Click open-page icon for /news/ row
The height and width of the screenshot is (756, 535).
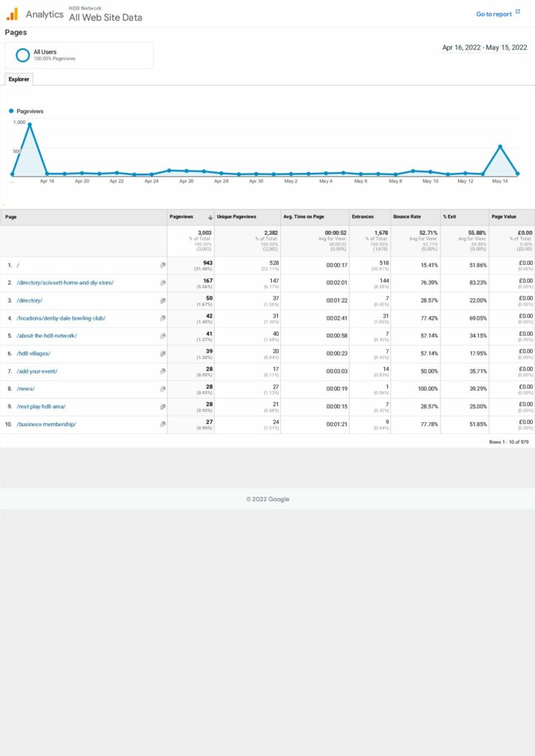(x=163, y=389)
